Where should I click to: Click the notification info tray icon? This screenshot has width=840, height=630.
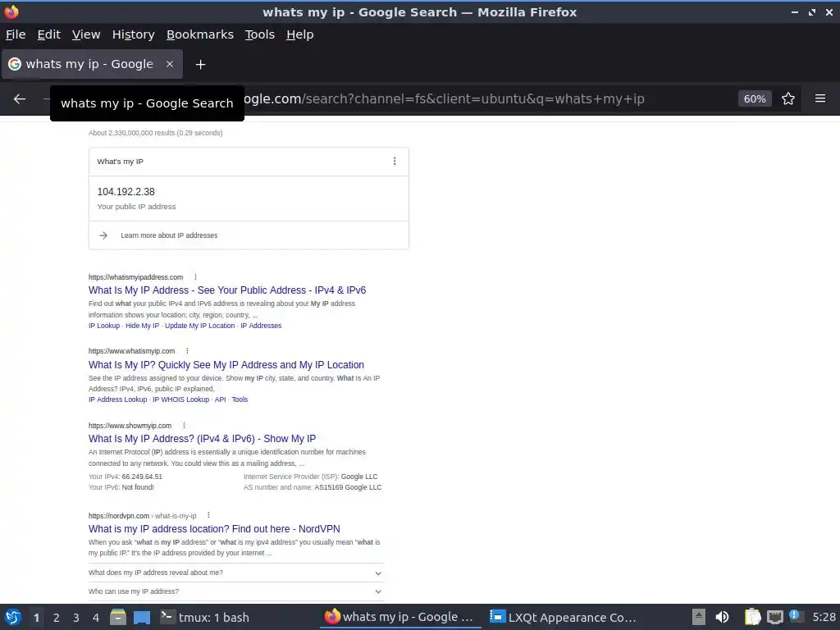tap(796, 616)
